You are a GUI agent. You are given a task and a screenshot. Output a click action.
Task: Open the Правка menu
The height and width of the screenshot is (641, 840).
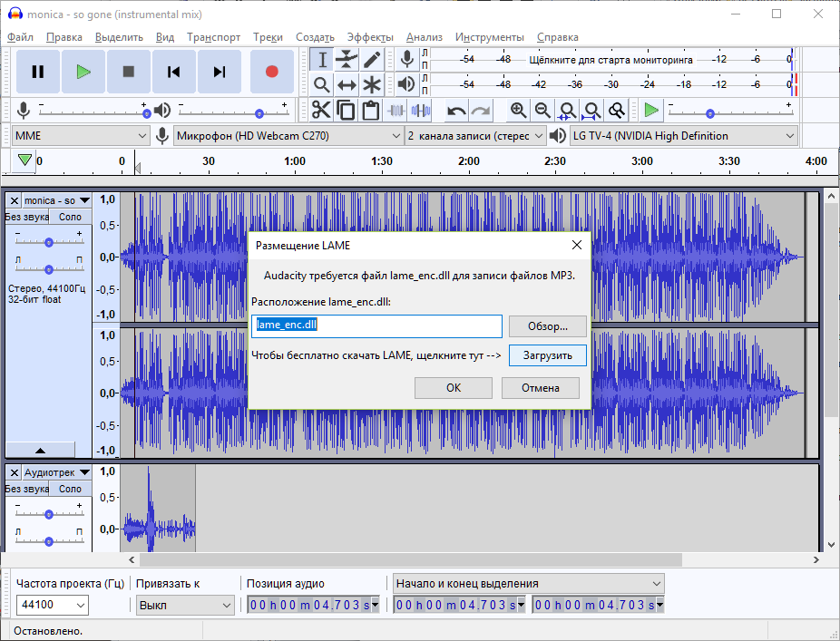(64, 37)
